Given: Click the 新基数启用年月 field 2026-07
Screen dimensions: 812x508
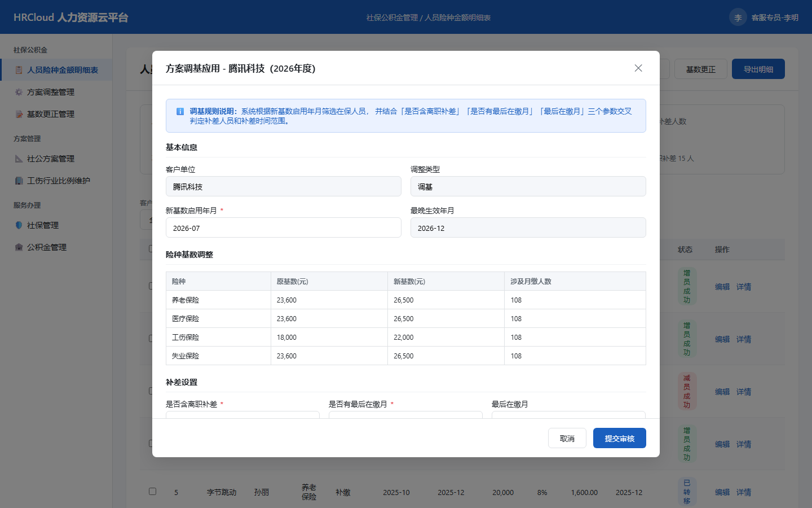Looking at the screenshot, I should (x=284, y=227).
